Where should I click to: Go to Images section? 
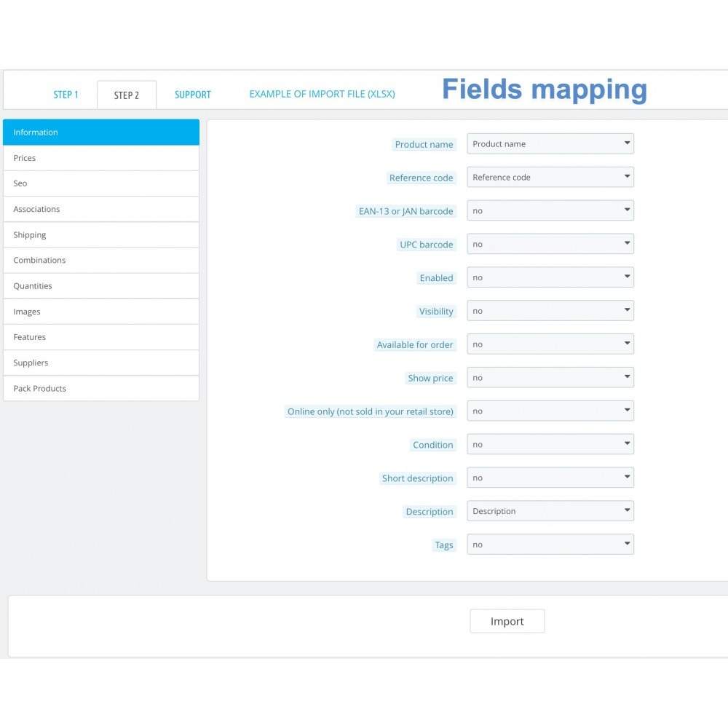(101, 312)
